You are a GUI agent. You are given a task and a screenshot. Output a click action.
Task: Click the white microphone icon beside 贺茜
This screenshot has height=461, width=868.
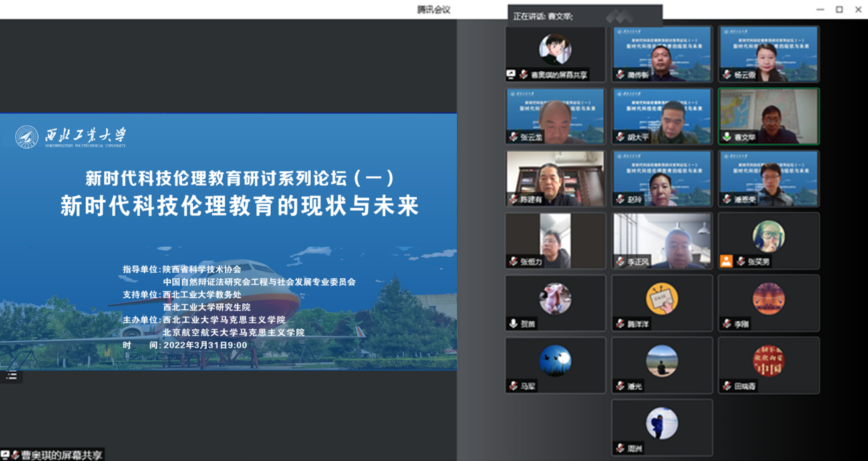click(x=513, y=324)
